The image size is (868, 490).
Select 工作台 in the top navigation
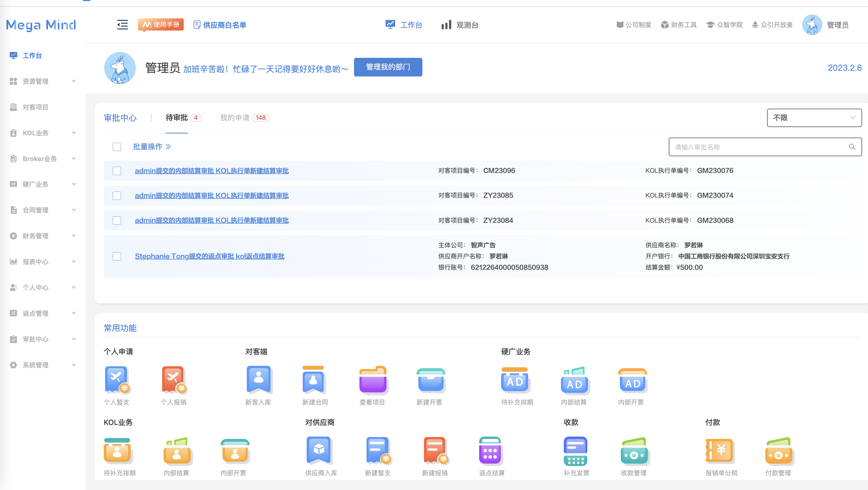pyautogui.click(x=404, y=25)
